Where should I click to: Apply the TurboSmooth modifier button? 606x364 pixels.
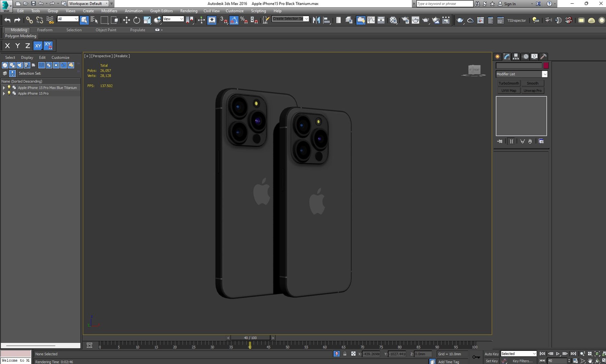coord(509,83)
